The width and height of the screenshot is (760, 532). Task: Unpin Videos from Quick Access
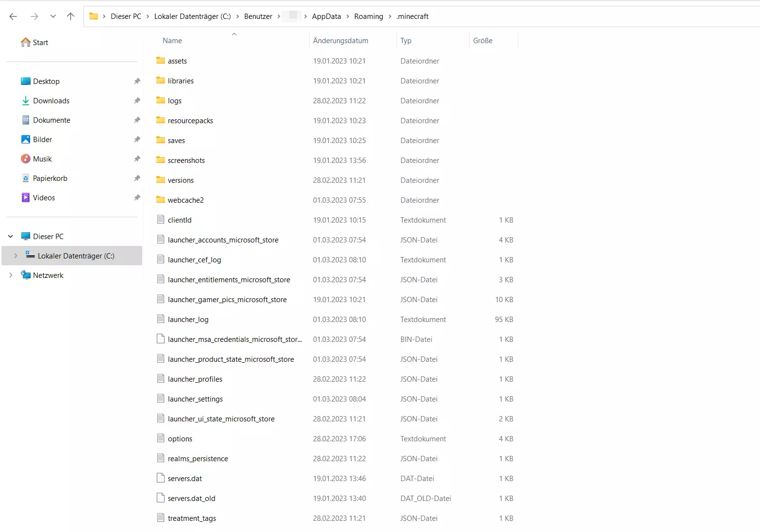pos(137,197)
